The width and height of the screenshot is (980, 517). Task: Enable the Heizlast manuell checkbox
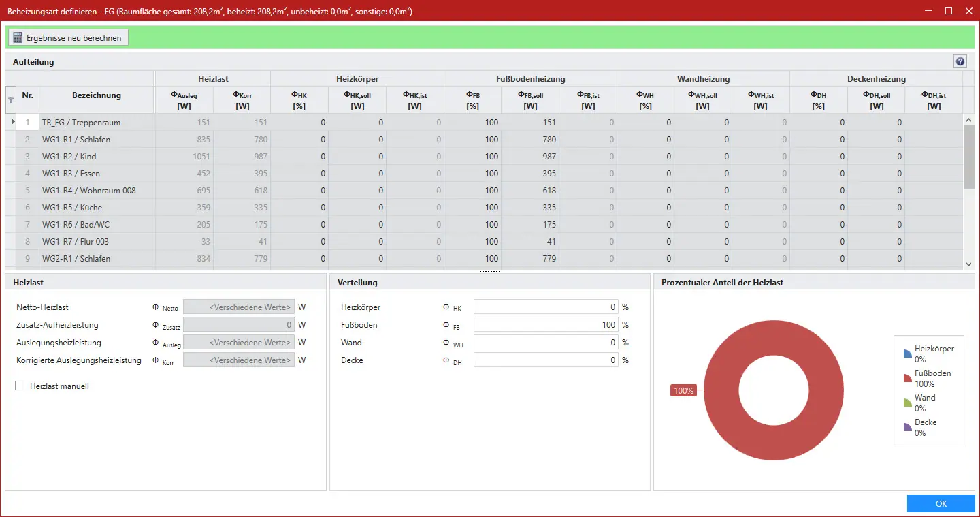(x=20, y=386)
